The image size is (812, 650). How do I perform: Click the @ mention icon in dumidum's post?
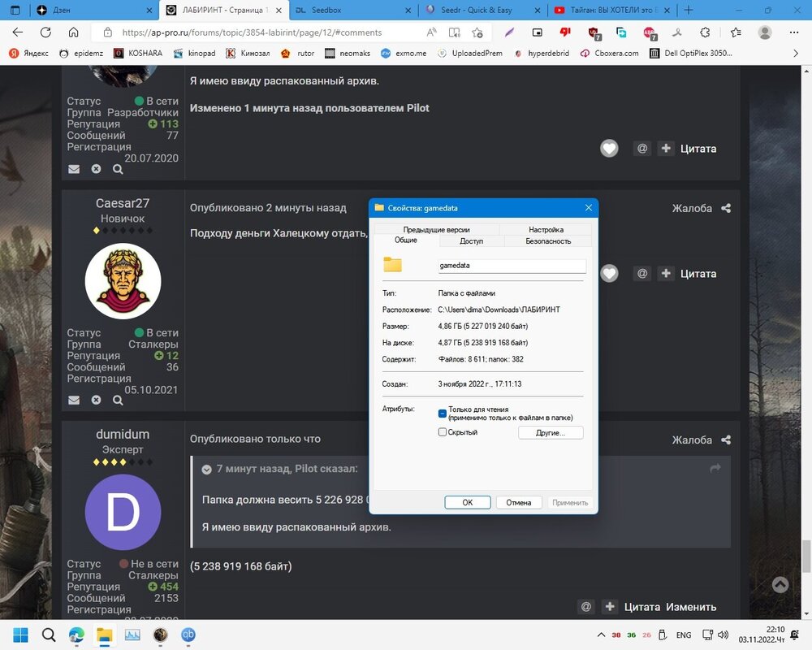coord(585,607)
